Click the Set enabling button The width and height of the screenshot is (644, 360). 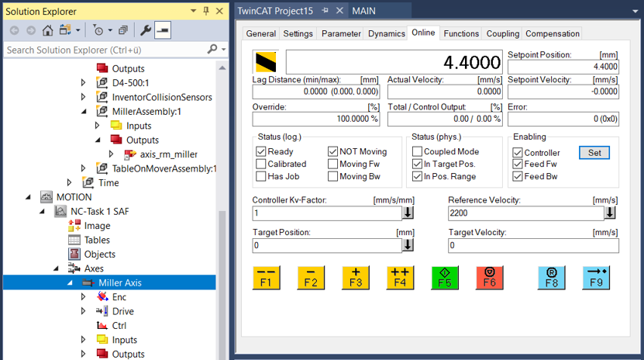click(594, 153)
